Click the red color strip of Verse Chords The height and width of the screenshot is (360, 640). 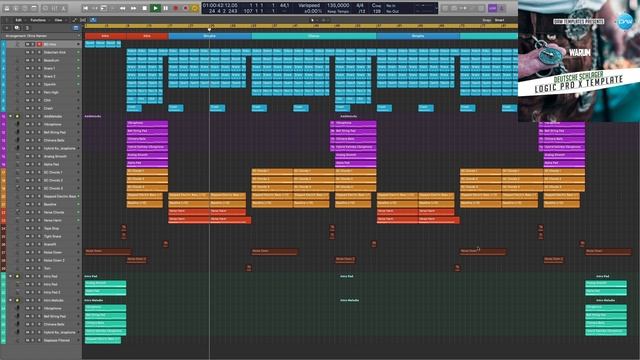point(3,212)
